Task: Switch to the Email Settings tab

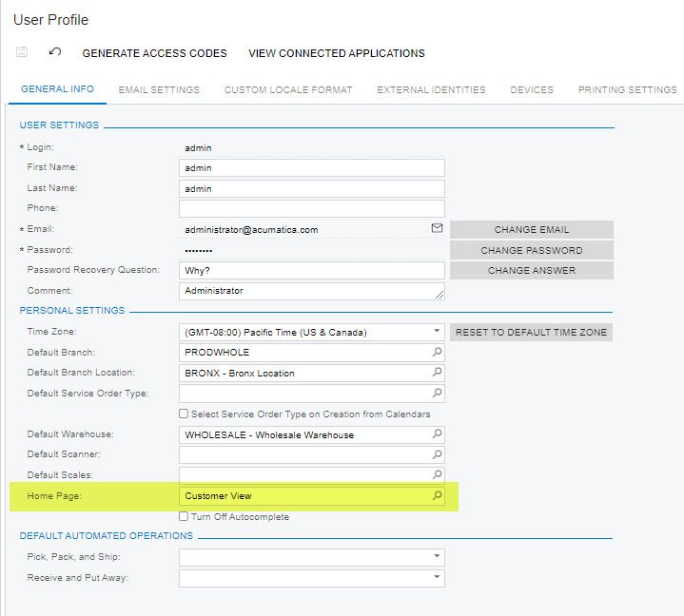Action: [159, 89]
